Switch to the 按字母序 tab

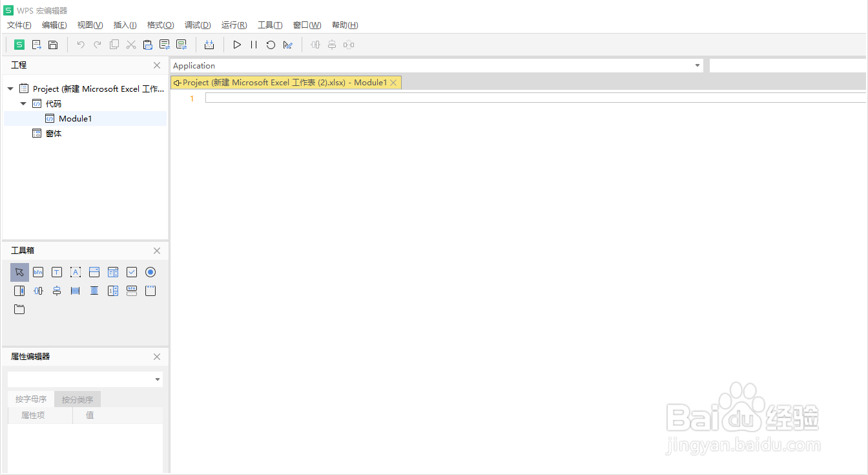(31, 399)
